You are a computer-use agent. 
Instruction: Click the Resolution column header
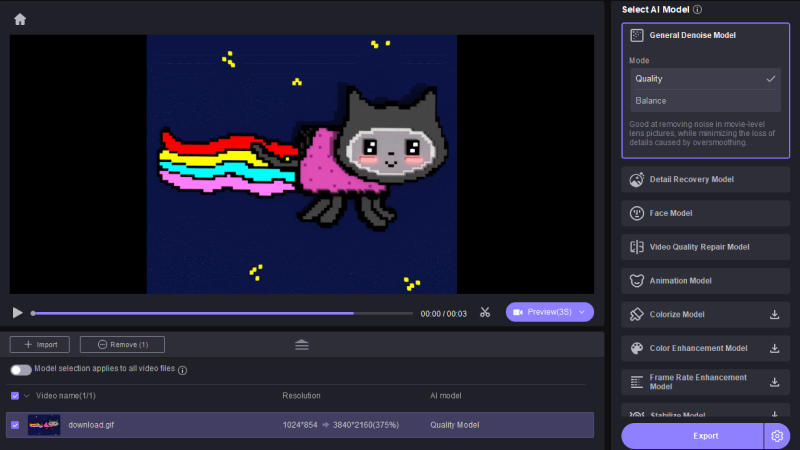click(301, 396)
